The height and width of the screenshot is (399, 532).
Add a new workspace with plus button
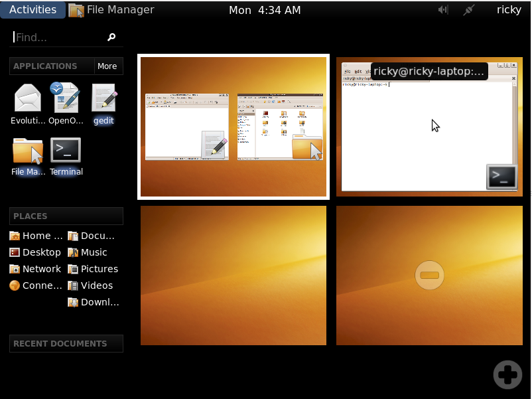pyautogui.click(x=507, y=374)
